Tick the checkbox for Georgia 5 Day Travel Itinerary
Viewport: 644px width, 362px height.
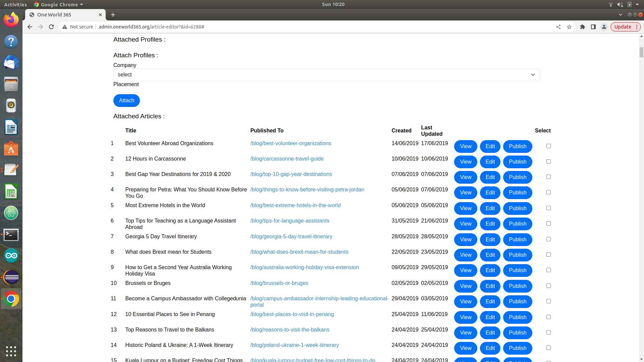click(548, 239)
